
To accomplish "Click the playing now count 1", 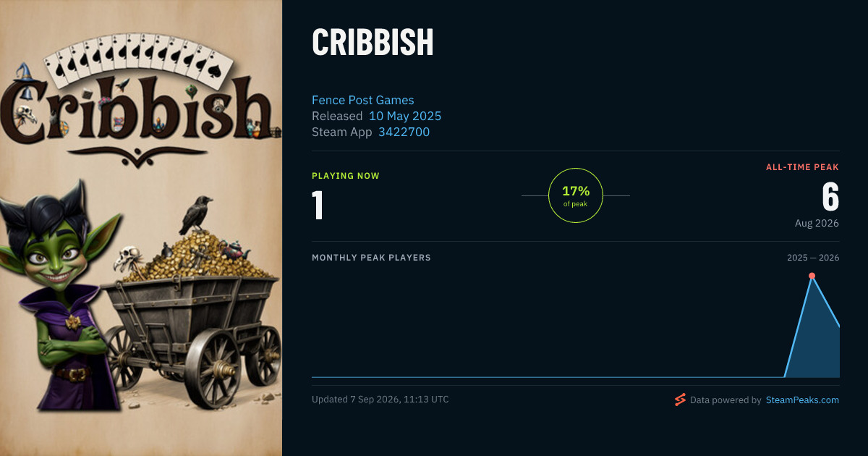I will (318, 204).
